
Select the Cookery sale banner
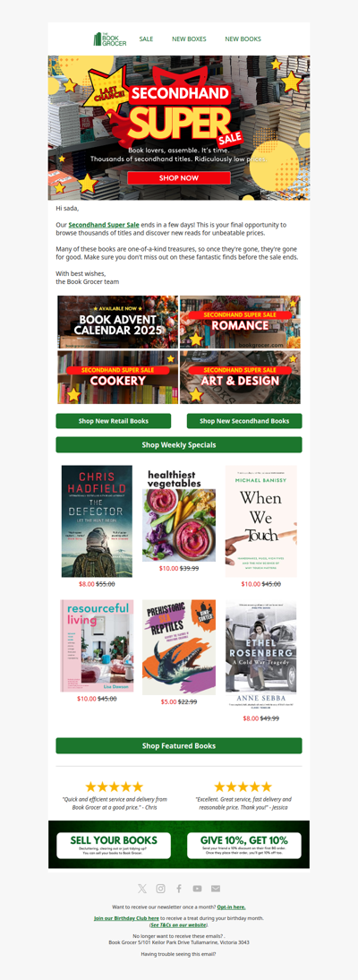click(x=117, y=377)
